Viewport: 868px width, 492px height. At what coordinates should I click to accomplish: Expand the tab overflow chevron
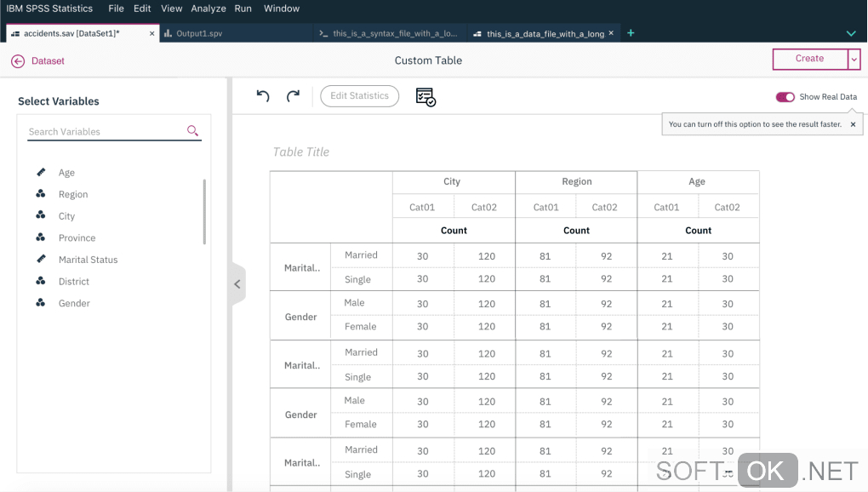click(x=851, y=34)
